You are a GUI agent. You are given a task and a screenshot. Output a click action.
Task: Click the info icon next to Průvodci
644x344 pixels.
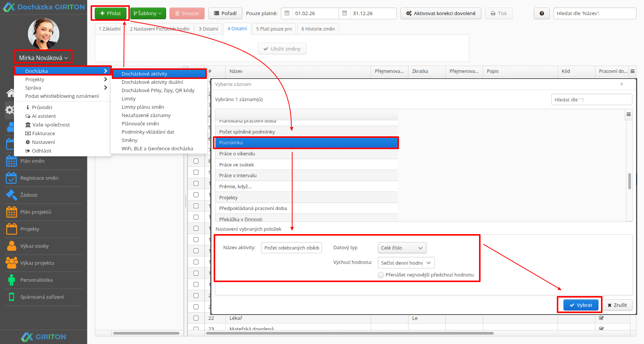pos(28,107)
